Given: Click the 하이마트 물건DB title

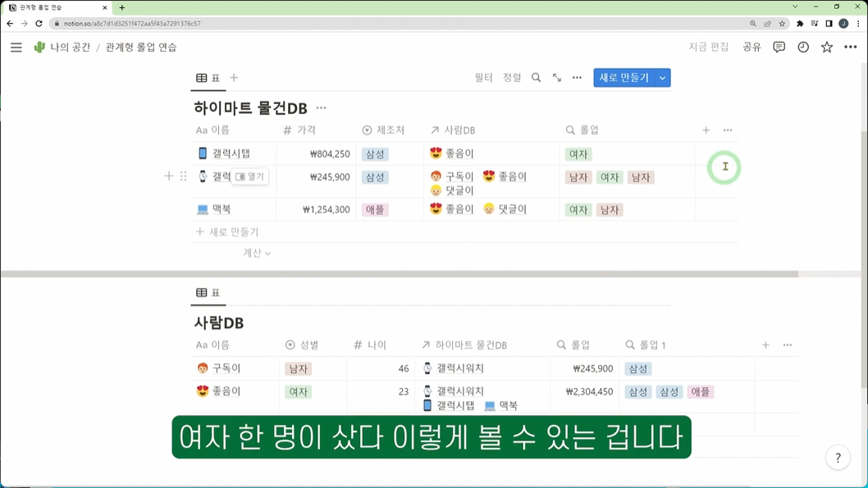Looking at the screenshot, I should pyautogui.click(x=250, y=108).
